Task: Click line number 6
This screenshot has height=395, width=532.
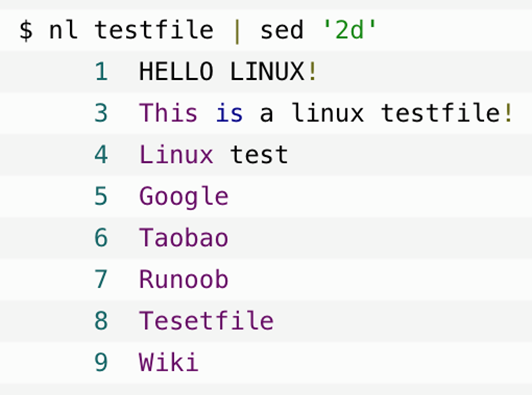Action: pyautogui.click(x=101, y=238)
